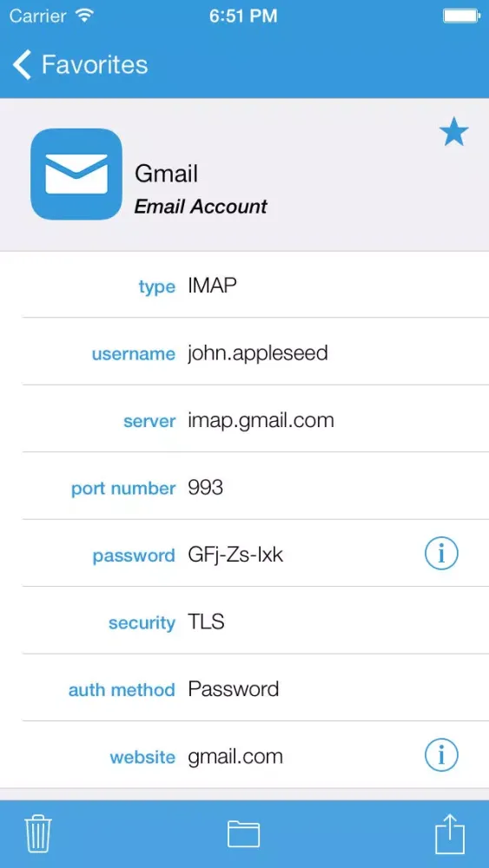This screenshot has width=489, height=868.
Task: Tap the server field label
Action: click(149, 422)
